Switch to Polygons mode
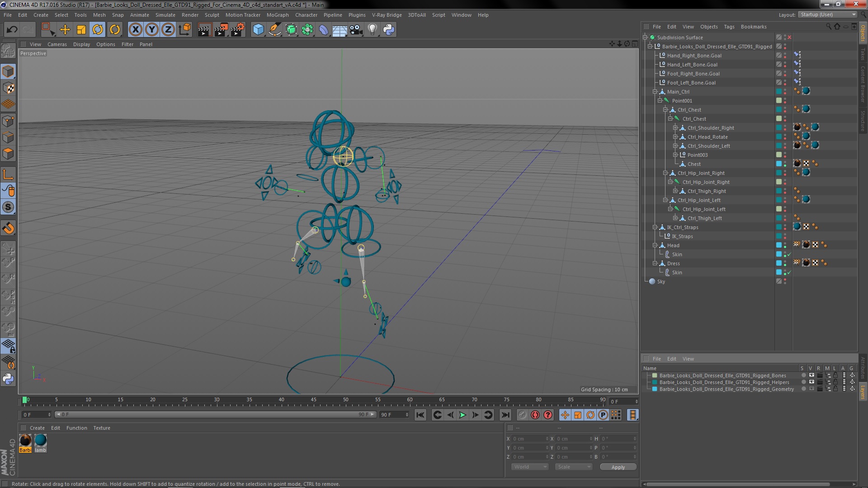The image size is (868, 488). [x=8, y=154]
